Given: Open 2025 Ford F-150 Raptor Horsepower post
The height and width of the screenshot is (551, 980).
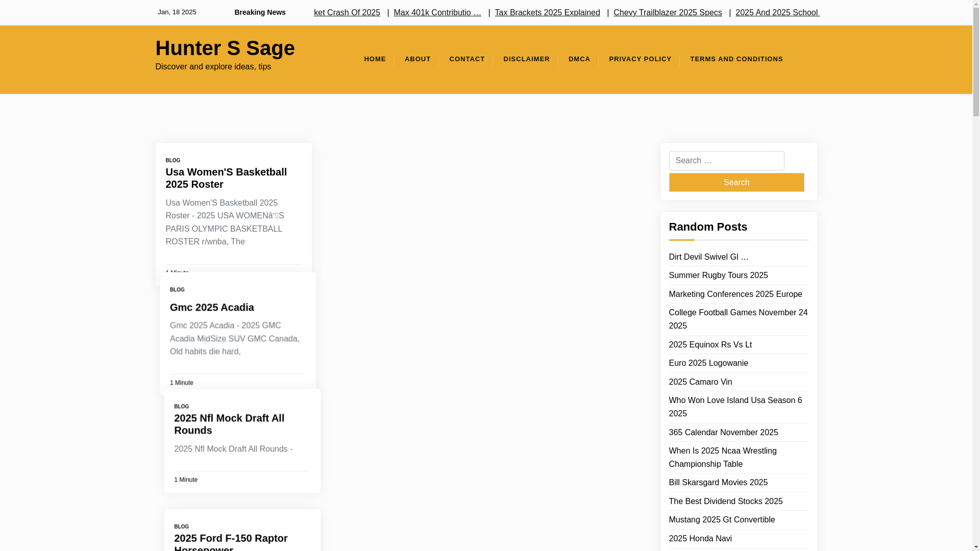Looking at the screenshot, I should pyautogui.click(x=231, y=541).
